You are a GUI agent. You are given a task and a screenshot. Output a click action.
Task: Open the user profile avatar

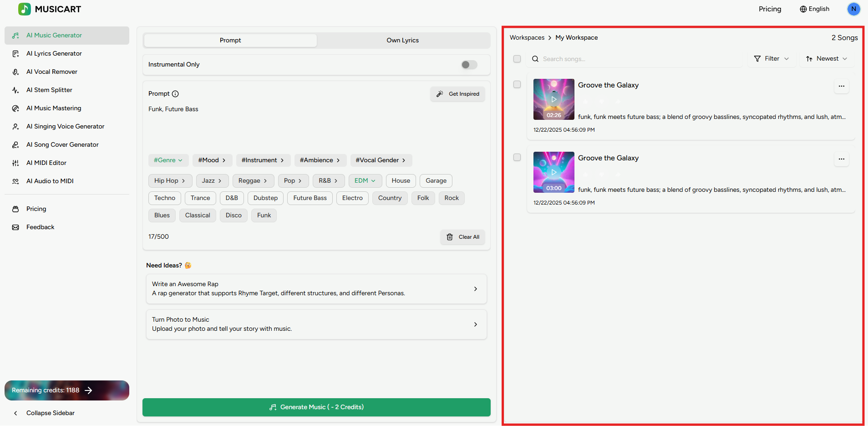853,9
